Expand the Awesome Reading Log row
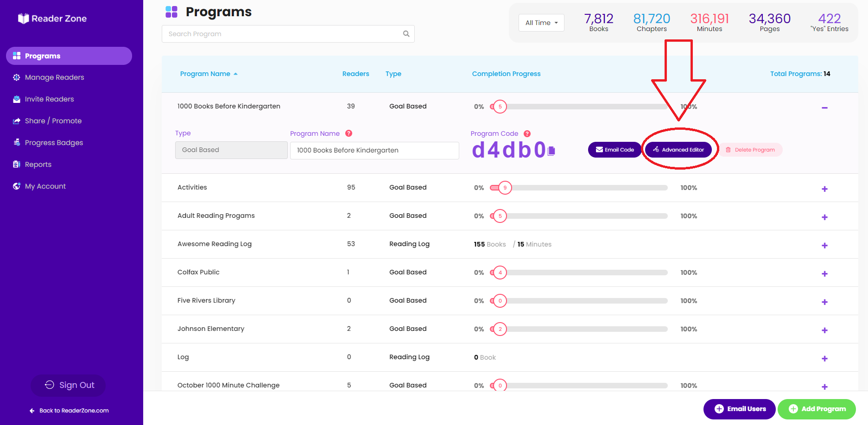Viewport: 868px width, 425px height. point(824,245)
